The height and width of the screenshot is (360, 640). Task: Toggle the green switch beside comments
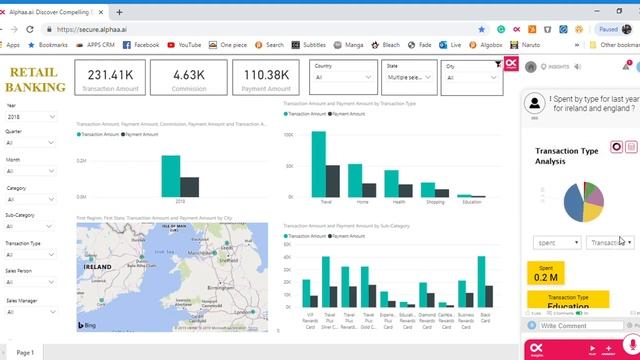(x=579, y=313)
